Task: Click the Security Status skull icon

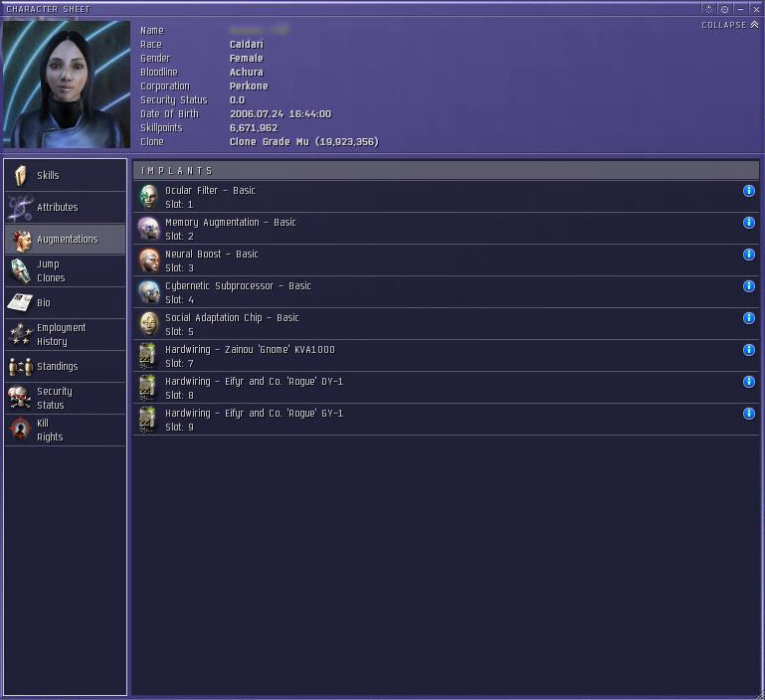Action: click(20, 398)
